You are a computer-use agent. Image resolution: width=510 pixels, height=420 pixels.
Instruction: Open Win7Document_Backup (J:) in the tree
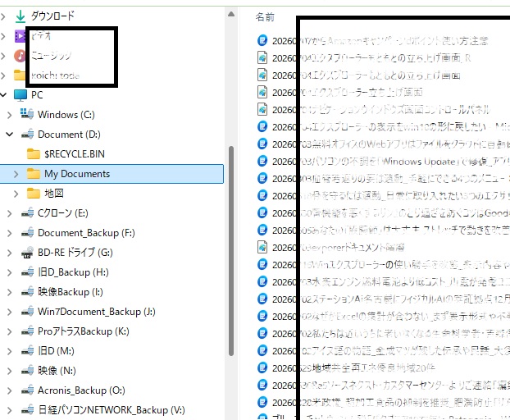tap(97, 312)
